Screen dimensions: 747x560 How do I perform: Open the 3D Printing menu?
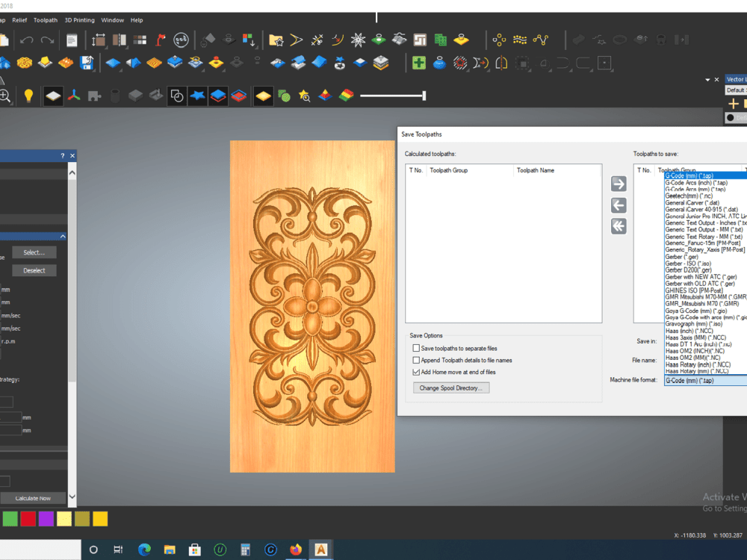79,20
